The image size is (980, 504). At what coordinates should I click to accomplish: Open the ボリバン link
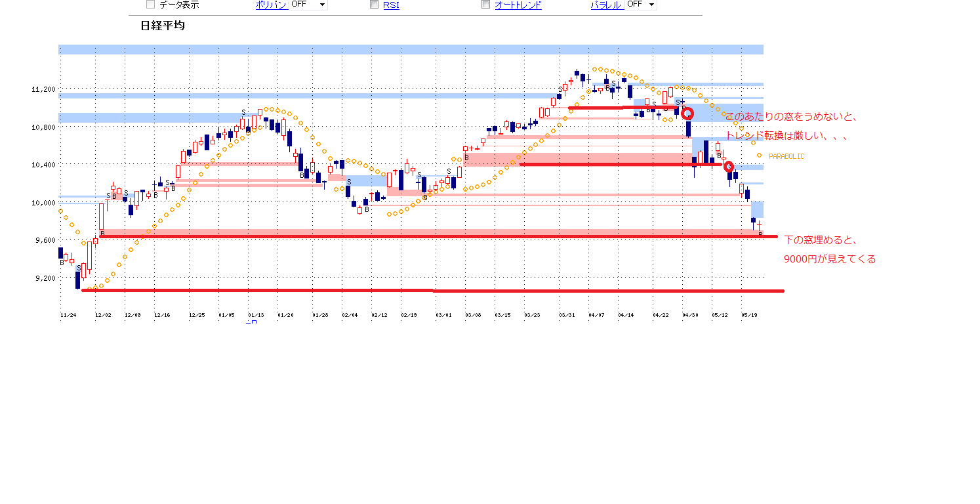(x=271, y=5)
